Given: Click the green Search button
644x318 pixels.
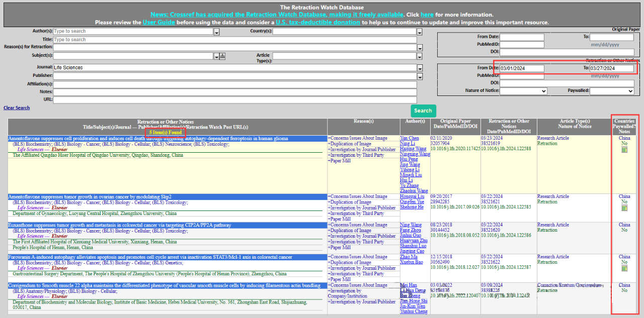Looking at the screenshot, I should pos(423,111).
